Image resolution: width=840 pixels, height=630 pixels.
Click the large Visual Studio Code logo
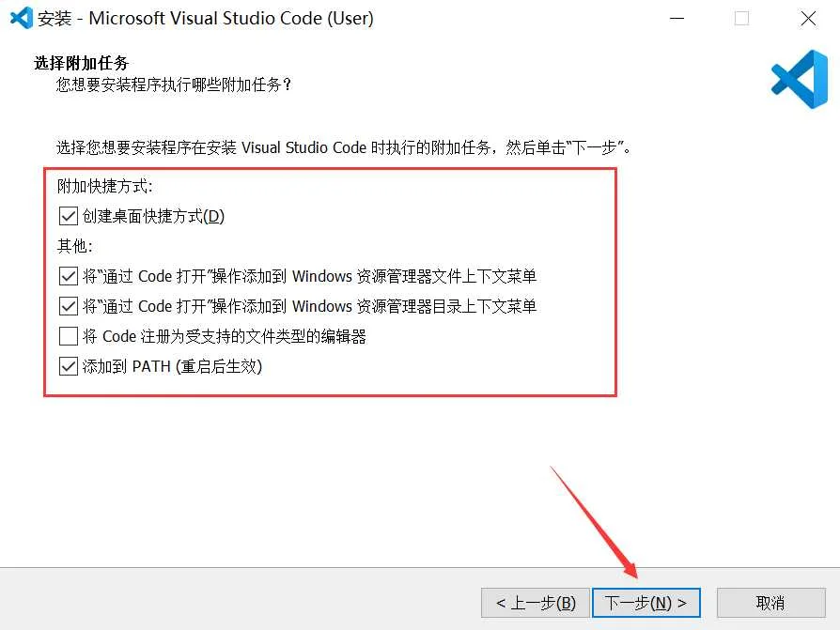(800, 79)
